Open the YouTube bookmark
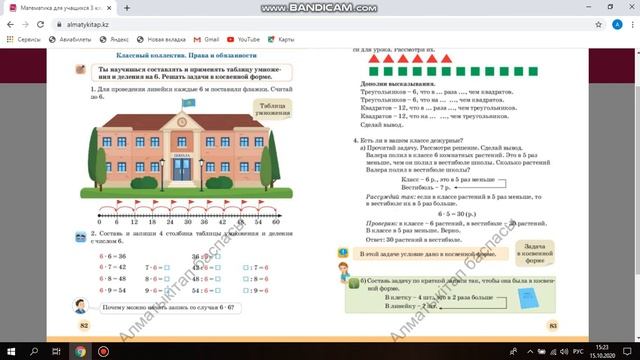The image size is (640, 360). pos(243,39)
